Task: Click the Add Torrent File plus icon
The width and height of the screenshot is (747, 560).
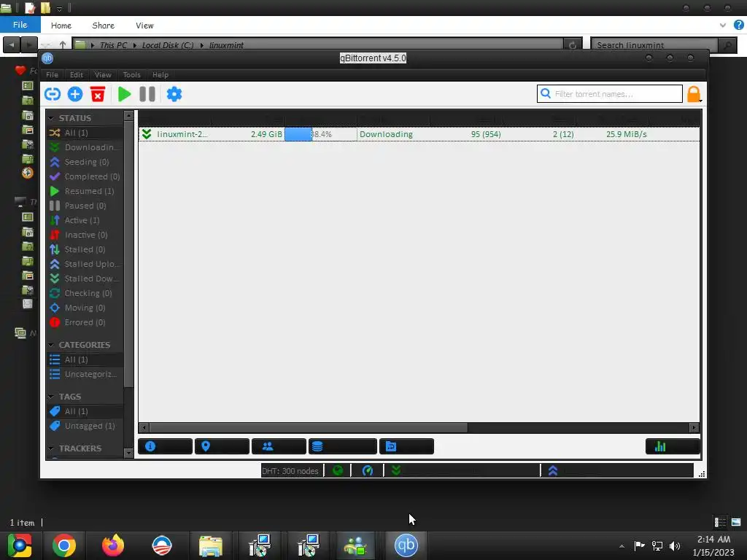Action: 75,94
